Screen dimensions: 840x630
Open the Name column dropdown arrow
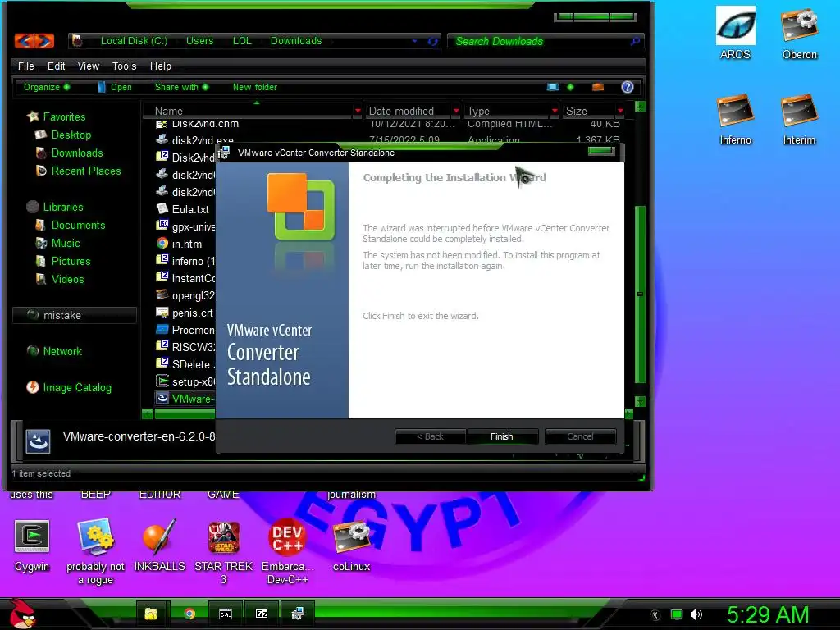click(358, 111)
